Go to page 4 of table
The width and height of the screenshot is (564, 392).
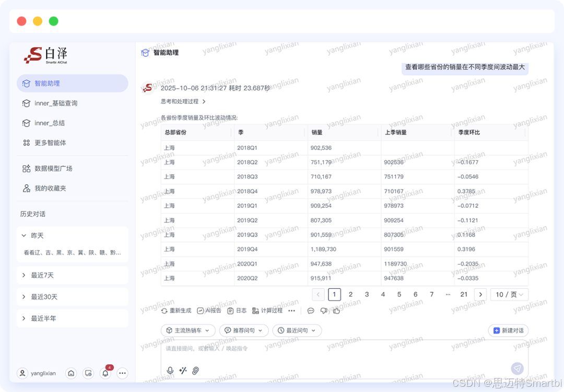click(383, 294)
